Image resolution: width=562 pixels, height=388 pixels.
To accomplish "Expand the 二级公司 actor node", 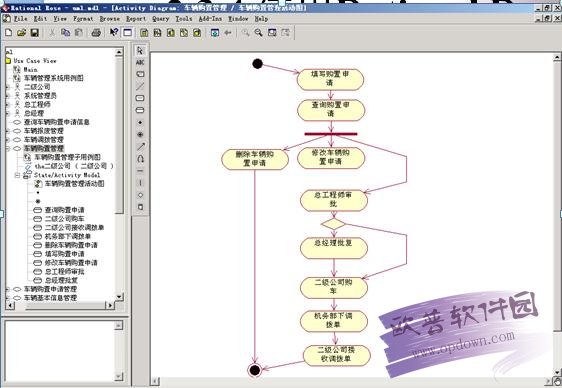I will coord(8,87).
